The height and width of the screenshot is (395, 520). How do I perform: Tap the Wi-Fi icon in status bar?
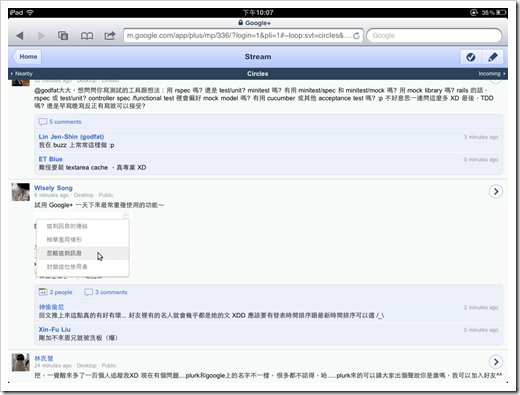coord(30,13)
